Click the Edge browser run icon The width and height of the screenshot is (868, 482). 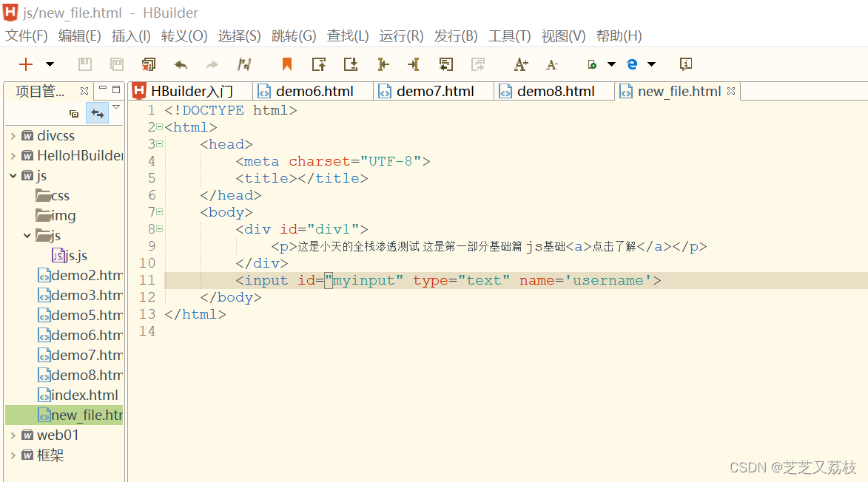coord(632,64)
